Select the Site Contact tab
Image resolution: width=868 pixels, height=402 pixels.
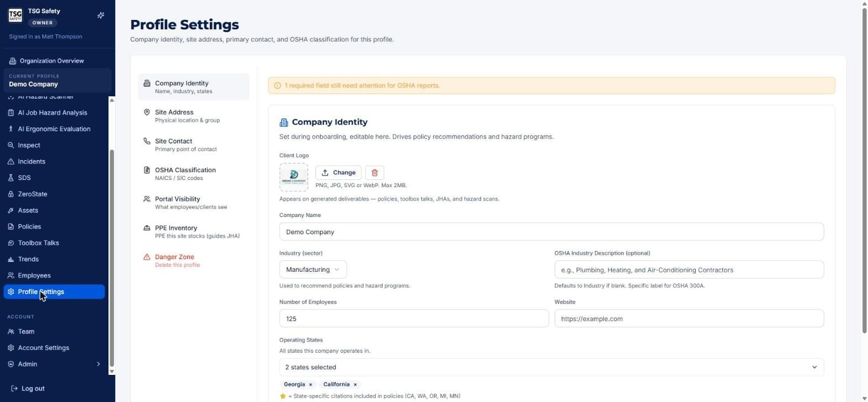[x=194, y=145]
